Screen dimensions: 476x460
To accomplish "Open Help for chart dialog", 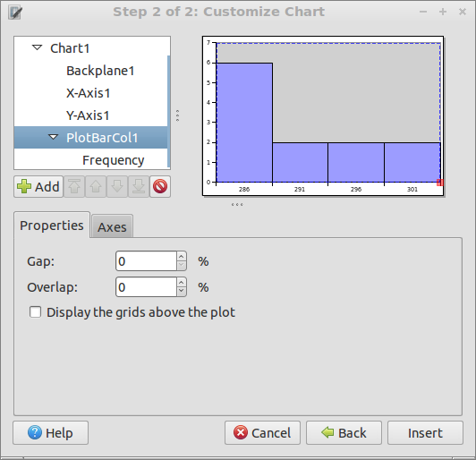I will click(51, 432).
